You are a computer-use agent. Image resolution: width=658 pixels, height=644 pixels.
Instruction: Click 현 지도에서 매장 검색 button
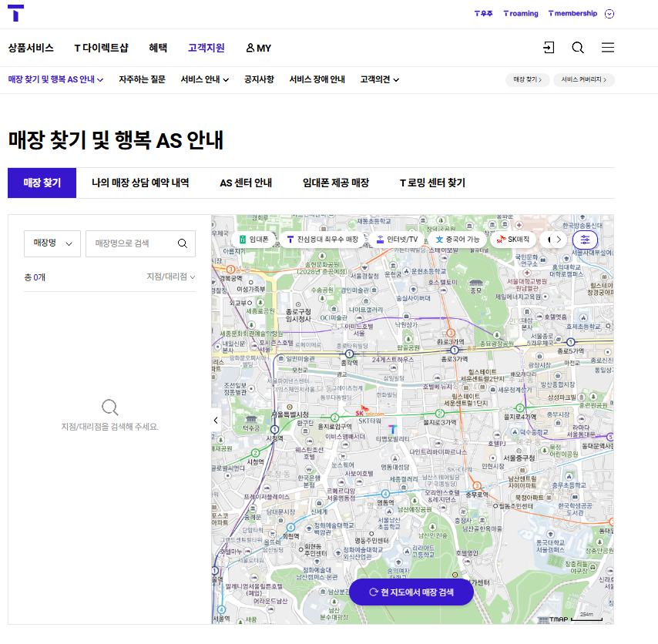tap(411, 592)
